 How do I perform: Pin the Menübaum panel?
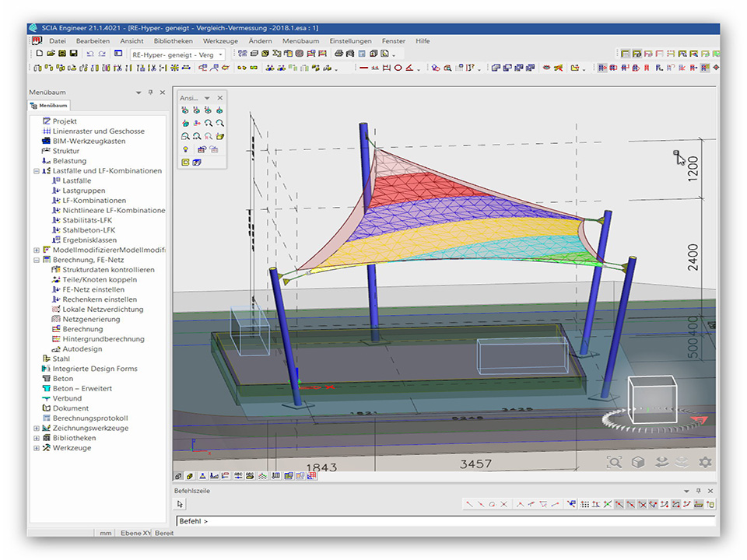click(x=150, y=92)
